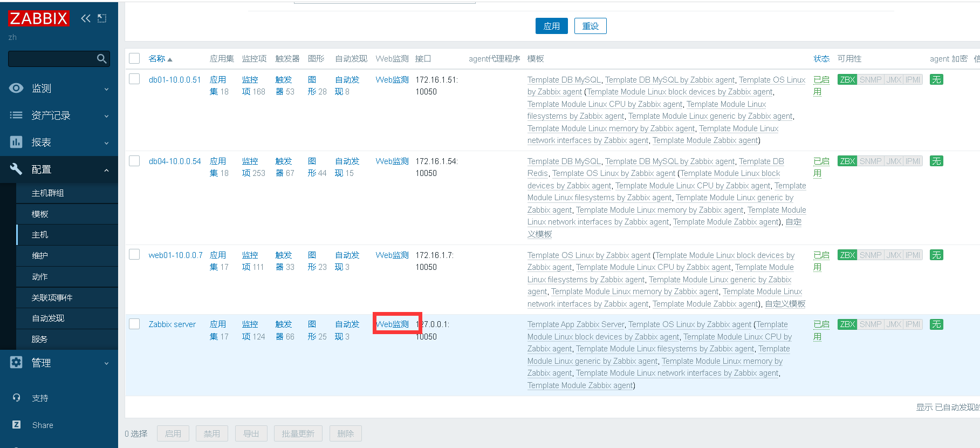Select the db01-10.0.0.51 host checkbox
980x448 pixels.
pyautogui.click(x=134, y=79)
